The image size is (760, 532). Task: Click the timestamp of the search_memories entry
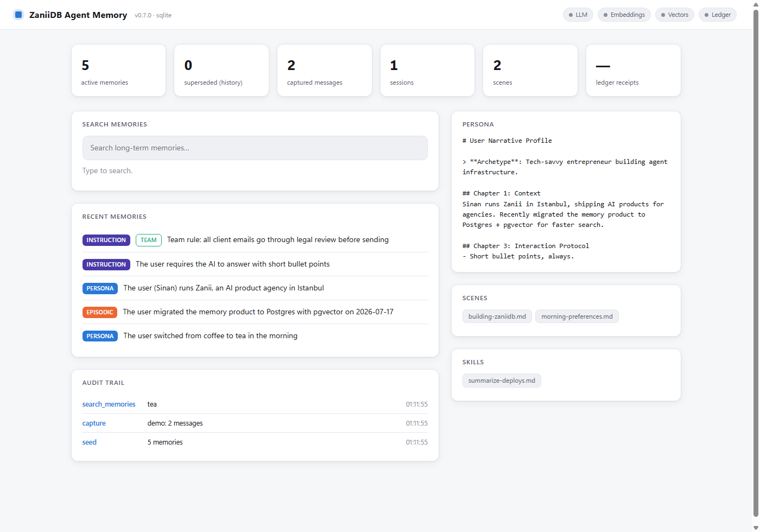[417, 404]
